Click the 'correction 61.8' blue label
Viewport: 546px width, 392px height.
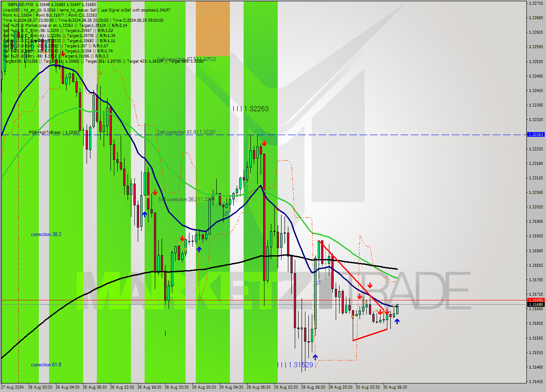(46, 365)
